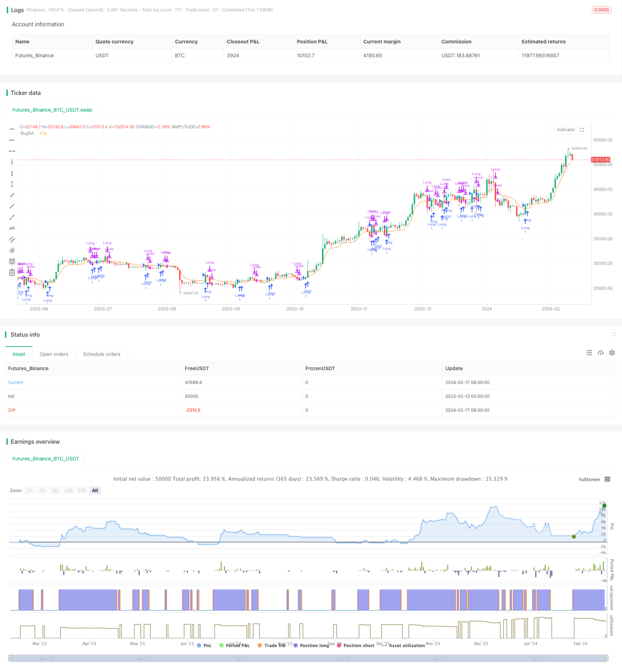
Task: Click the trash icon to delete drawings
Action: [12, 272]
